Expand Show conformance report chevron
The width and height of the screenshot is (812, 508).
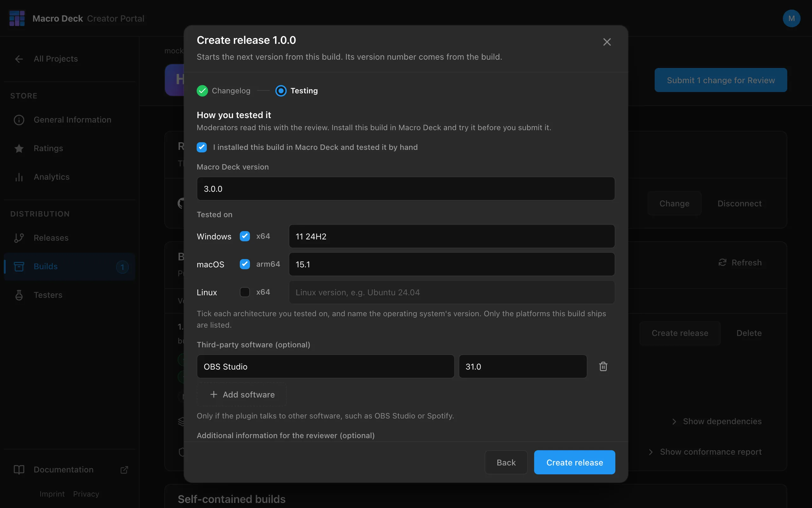pyautogui.click(x=651, y=452)
